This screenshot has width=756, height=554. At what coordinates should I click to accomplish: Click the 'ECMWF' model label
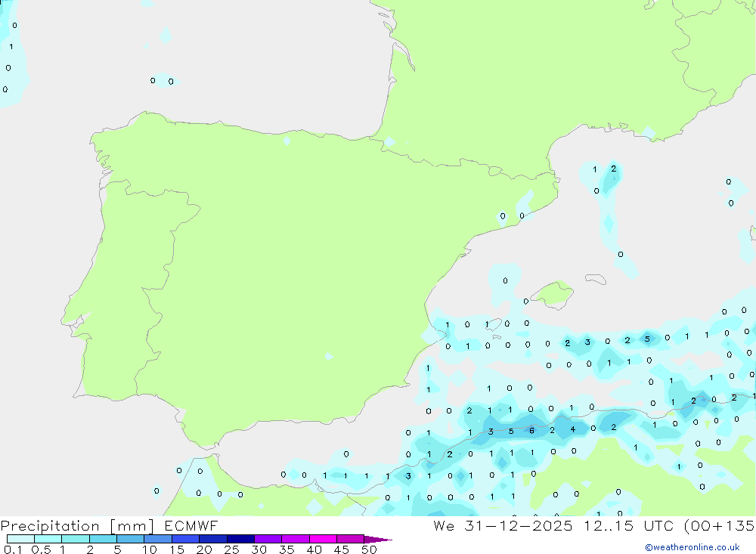[x=191, y=525]
